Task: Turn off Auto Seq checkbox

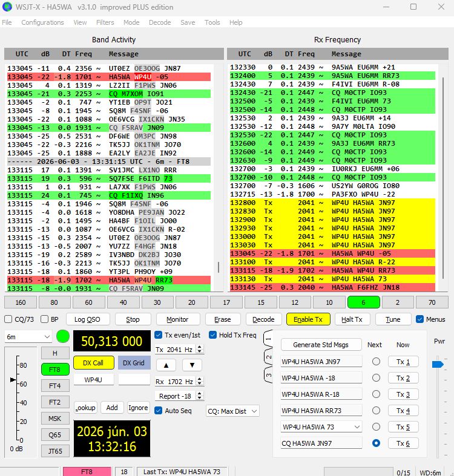Action: pos(159,411)
